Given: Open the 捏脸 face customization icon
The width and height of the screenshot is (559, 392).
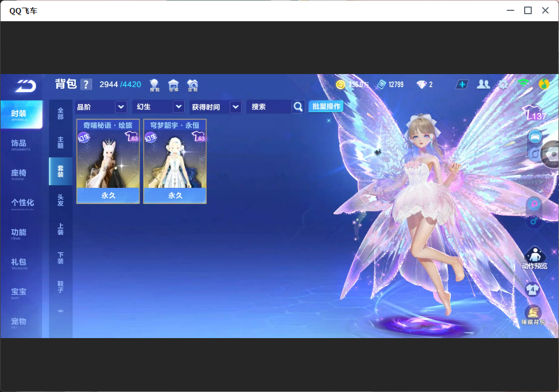Looking at the screenshot, I should (154, 85).
